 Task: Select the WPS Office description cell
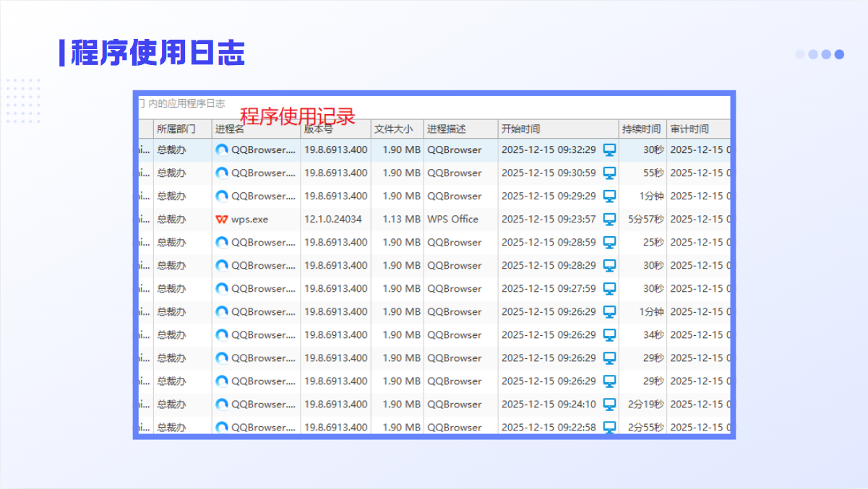point(453,220)
